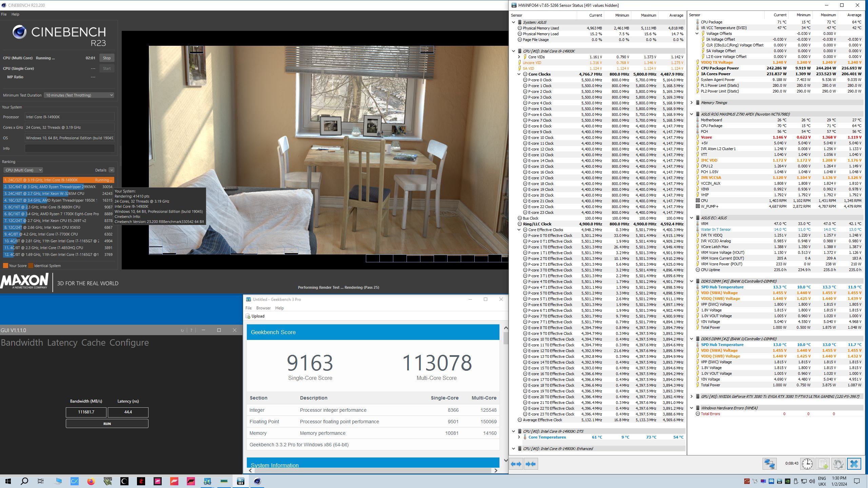Click Processor field in Cinebench
Image resolution: width=868 pixels, height=488 pixels.
point(70,117)
